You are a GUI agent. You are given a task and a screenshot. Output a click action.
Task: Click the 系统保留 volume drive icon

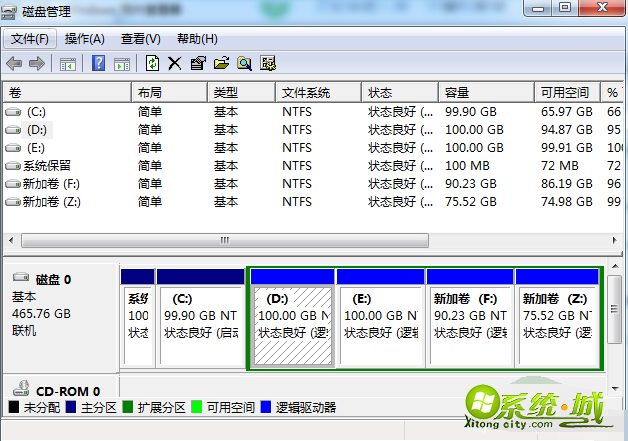pyautogui.click(x=13, y=166)
